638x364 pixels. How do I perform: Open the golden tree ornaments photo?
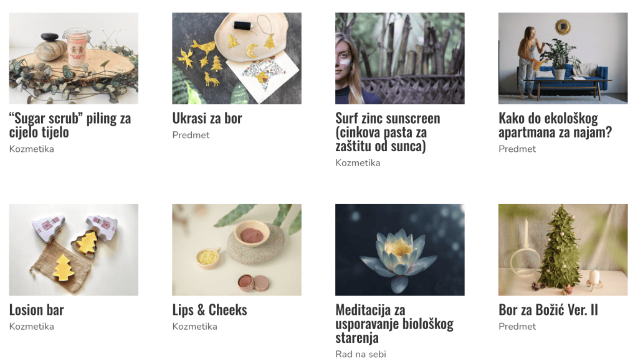coord(237,58)
